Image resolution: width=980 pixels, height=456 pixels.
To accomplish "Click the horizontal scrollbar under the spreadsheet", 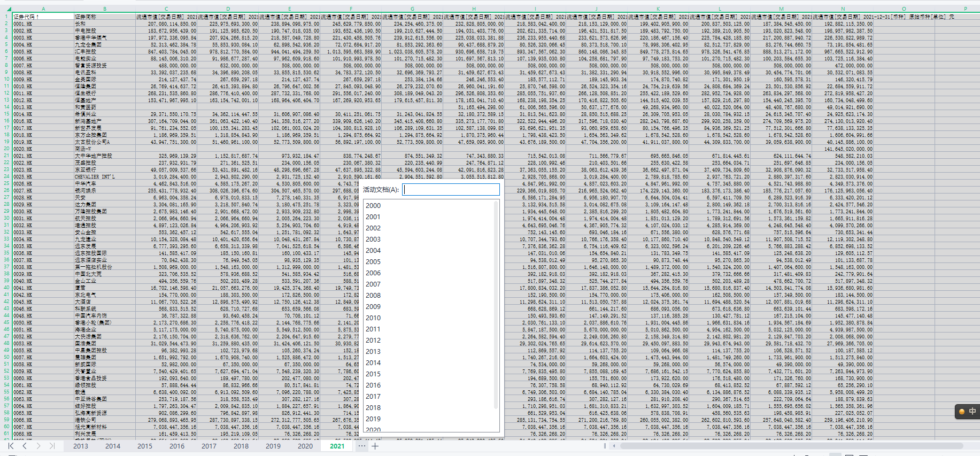I will point(791,446).
